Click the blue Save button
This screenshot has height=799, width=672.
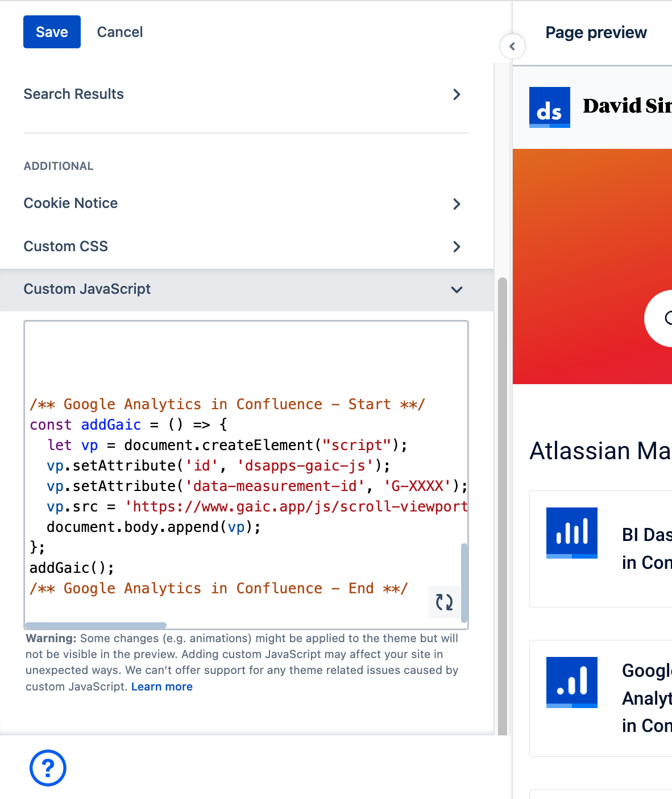click(x=52, y=32)
